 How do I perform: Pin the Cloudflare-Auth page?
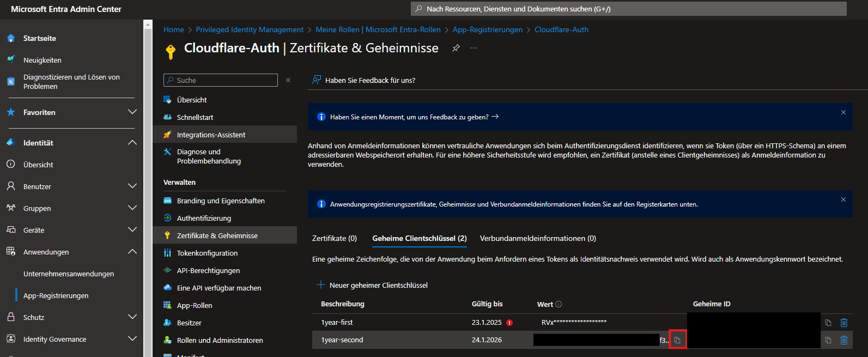[x=456, y=48]
